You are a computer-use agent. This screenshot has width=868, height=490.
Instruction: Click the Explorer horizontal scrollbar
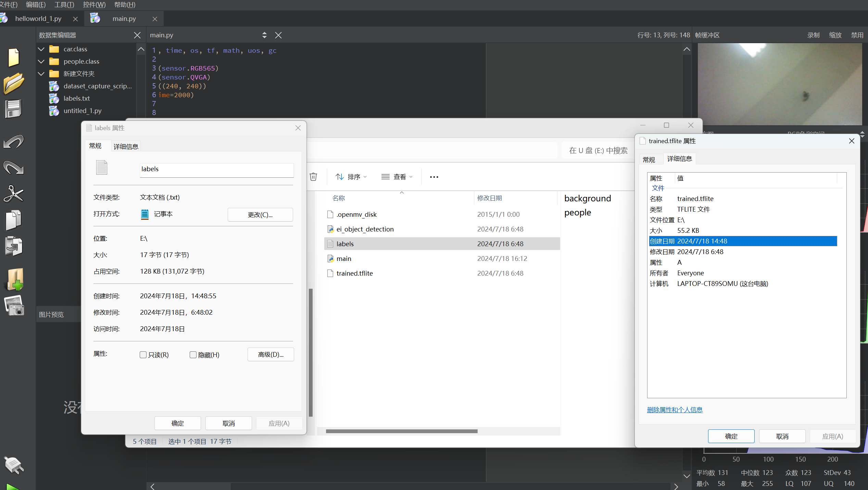[x=402, y=431]
